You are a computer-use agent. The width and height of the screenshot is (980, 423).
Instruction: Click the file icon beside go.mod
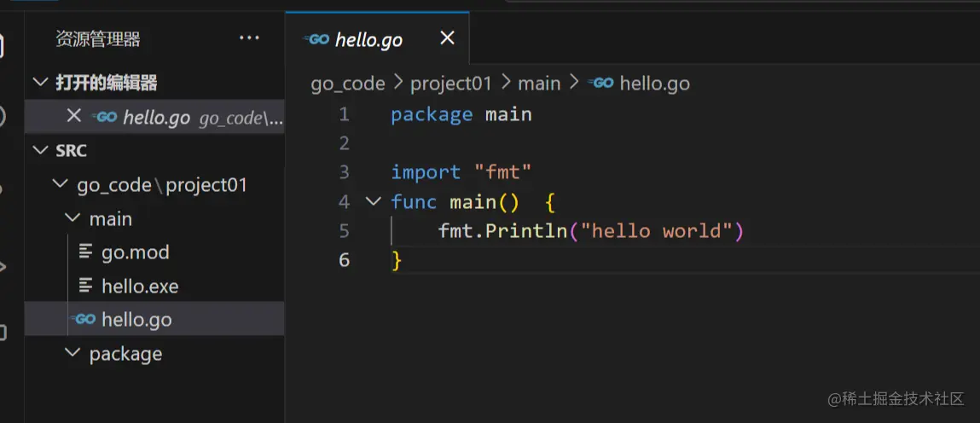tap(85, 252)
